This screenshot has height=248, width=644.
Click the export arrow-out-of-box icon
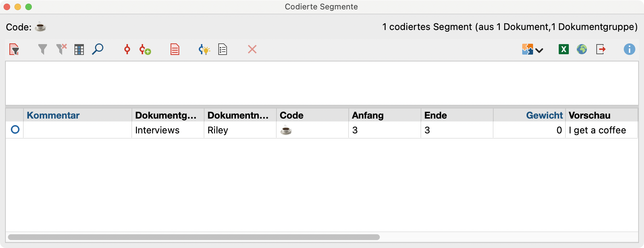[601, 49]
